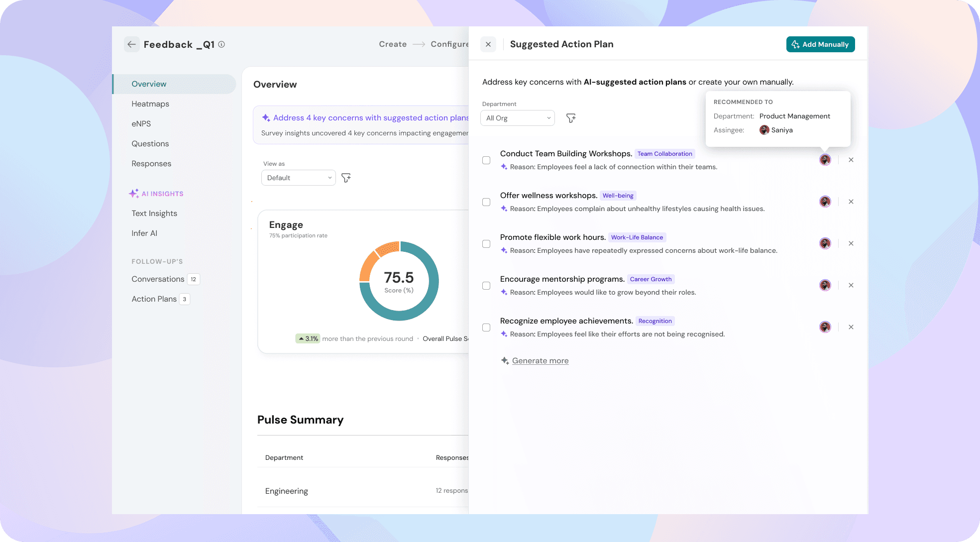Click the info icon next to Feedback _Q1
The height and width of the screenshot is (542, 980).
coord(221,44)
